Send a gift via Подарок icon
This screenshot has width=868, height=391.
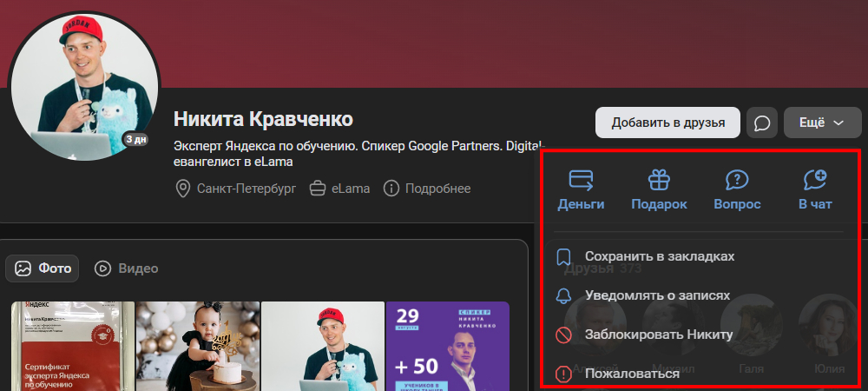coord(659,180)
